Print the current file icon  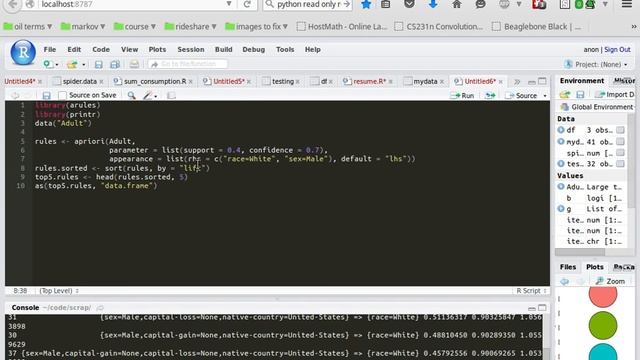coord(134,64)
